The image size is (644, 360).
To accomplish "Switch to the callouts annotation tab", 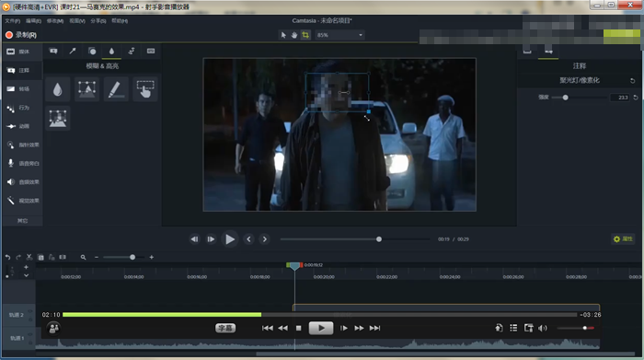I will point(53,51).
